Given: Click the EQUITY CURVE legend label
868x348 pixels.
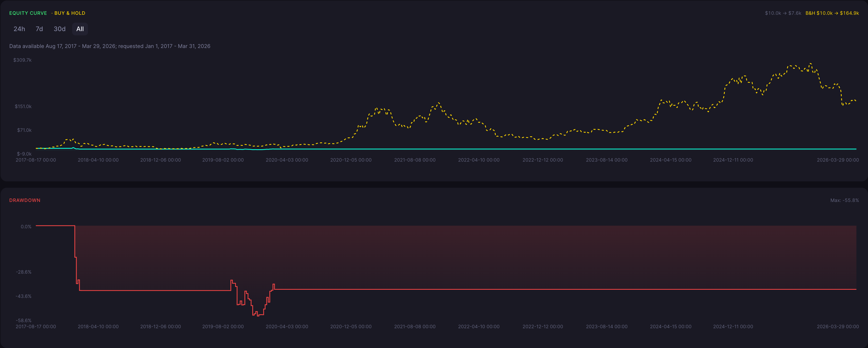Looking at the screenshot, I should click(28, 13).
